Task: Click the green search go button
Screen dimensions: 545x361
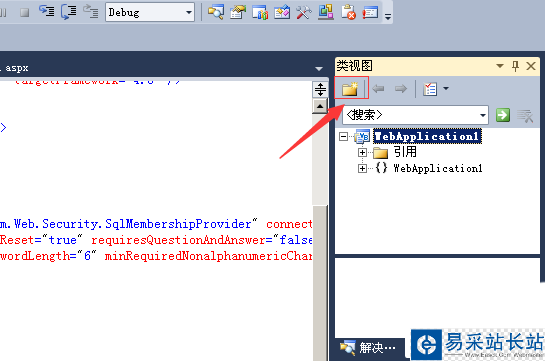Action: 503,115
